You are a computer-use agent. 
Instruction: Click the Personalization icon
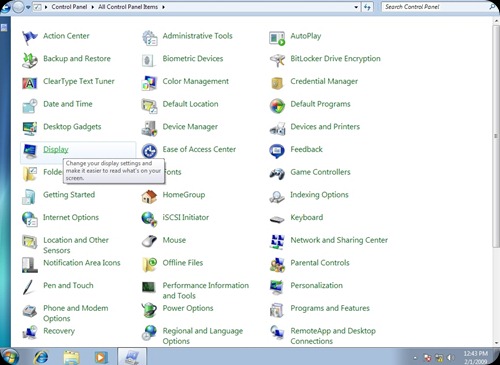click(x=277, y=287)
